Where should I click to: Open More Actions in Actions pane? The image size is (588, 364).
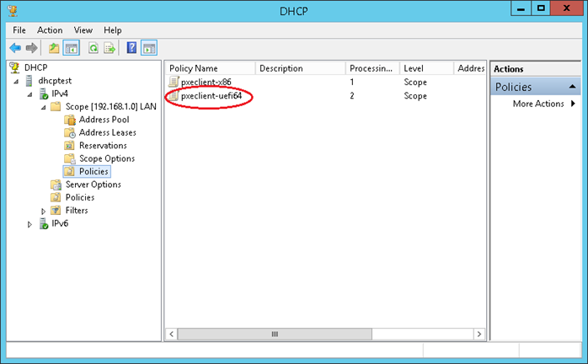[x=538, y=104]
